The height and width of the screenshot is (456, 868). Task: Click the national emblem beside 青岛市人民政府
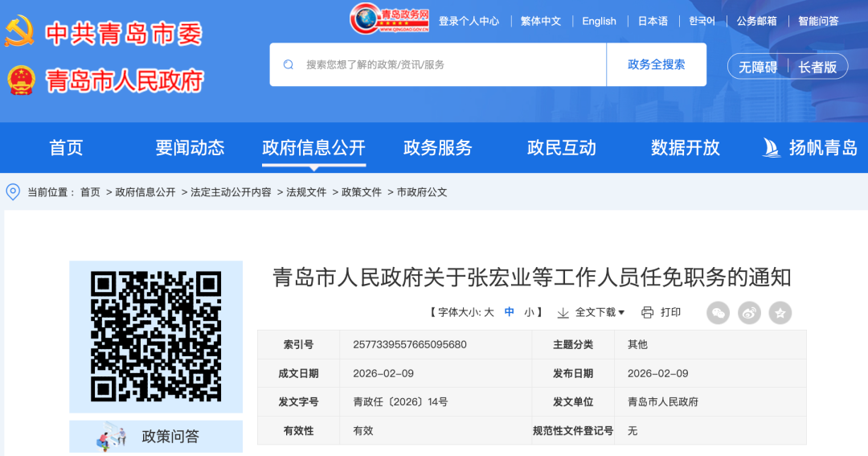click(x=22, y=80)
